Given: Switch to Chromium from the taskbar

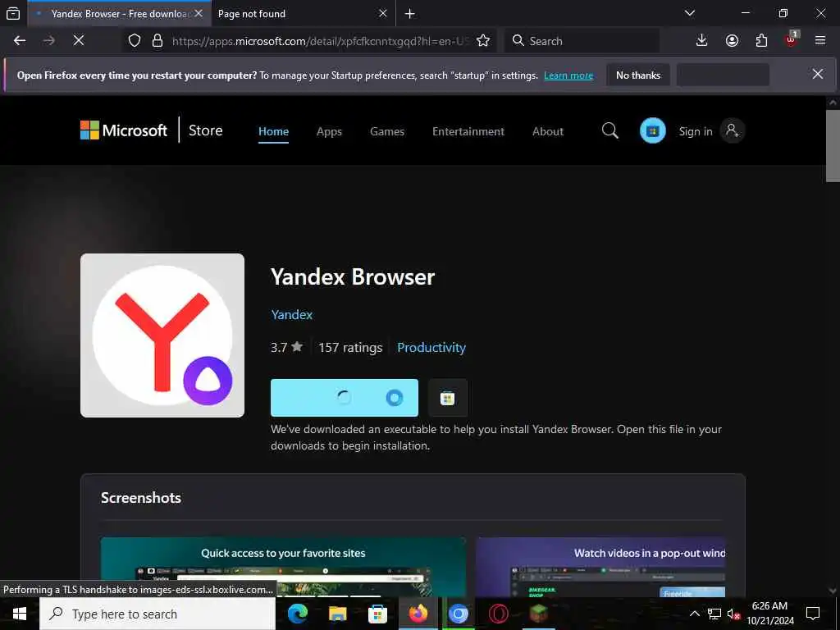Looking at the screenshot, I should click(458, 614).
